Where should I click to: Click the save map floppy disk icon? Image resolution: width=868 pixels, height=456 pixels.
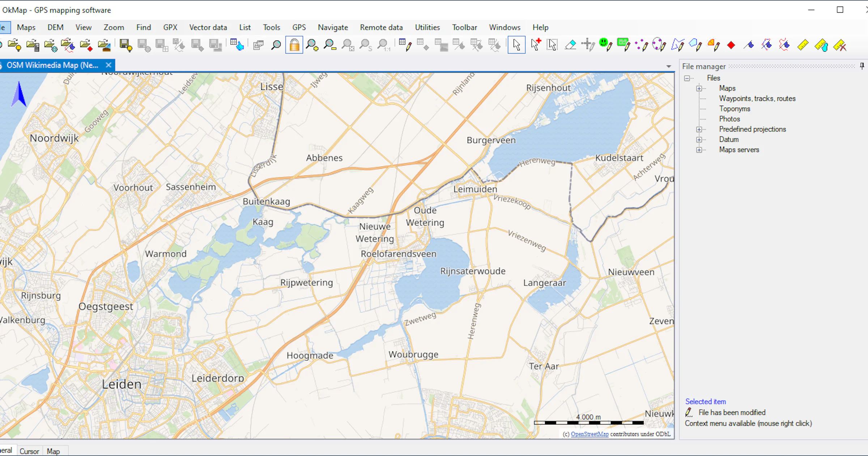point(125,45)
